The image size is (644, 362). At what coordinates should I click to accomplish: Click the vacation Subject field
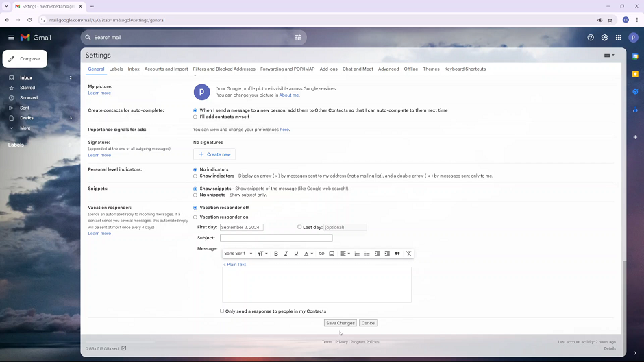[276, 238]
